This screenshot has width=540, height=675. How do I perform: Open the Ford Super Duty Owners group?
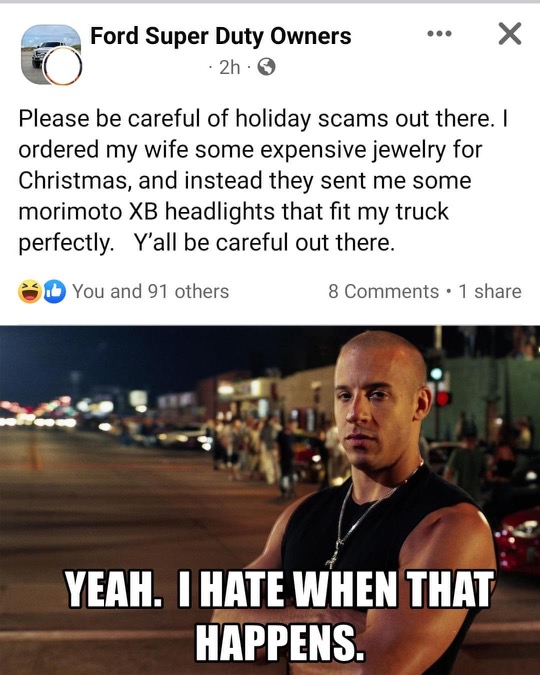220,36
